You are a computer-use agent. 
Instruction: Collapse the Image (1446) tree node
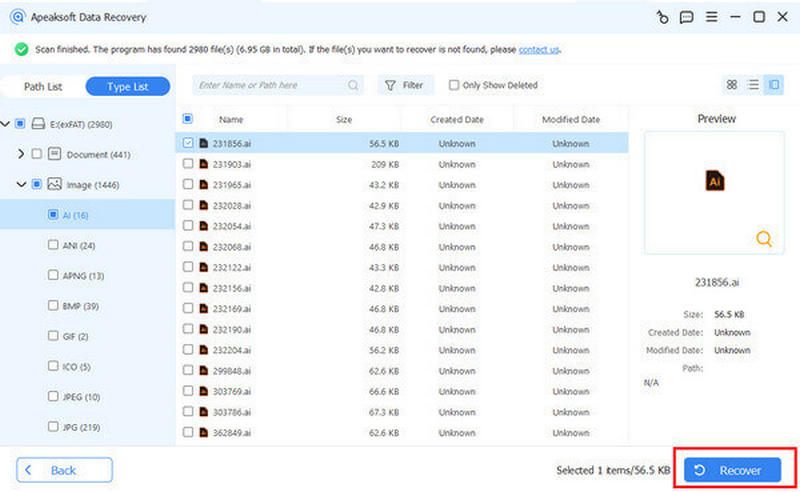(21, 184)
